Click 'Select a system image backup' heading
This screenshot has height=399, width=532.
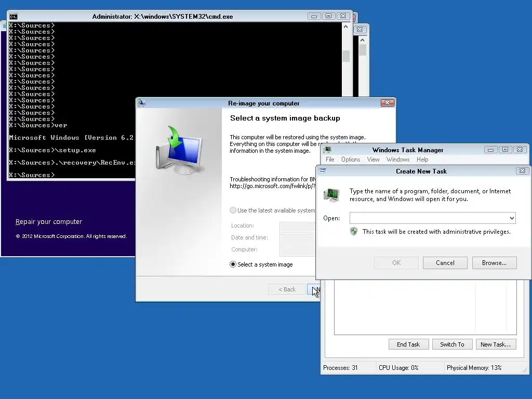285,118
